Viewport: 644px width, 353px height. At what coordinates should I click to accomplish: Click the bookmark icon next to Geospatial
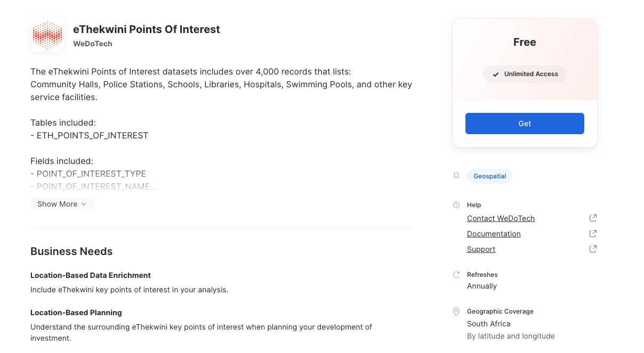coord(456,176)
